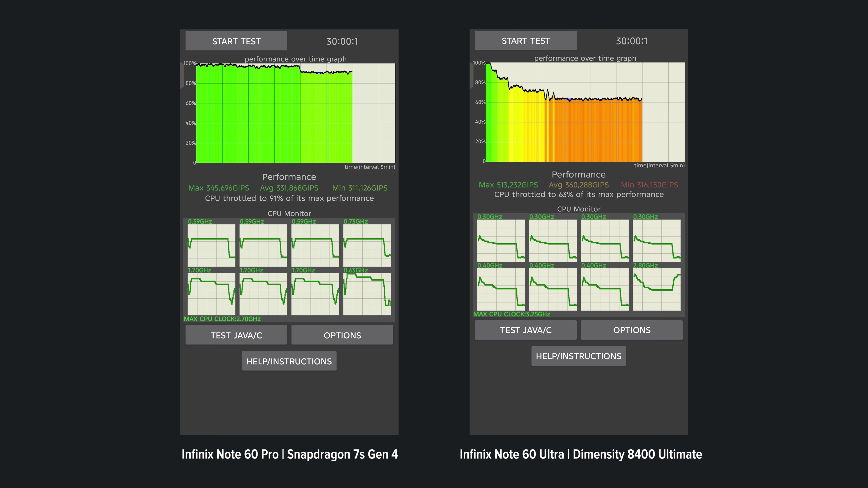
Task: Select the 2.80GHz CPU core graph
Action: [x=656, y=289]
